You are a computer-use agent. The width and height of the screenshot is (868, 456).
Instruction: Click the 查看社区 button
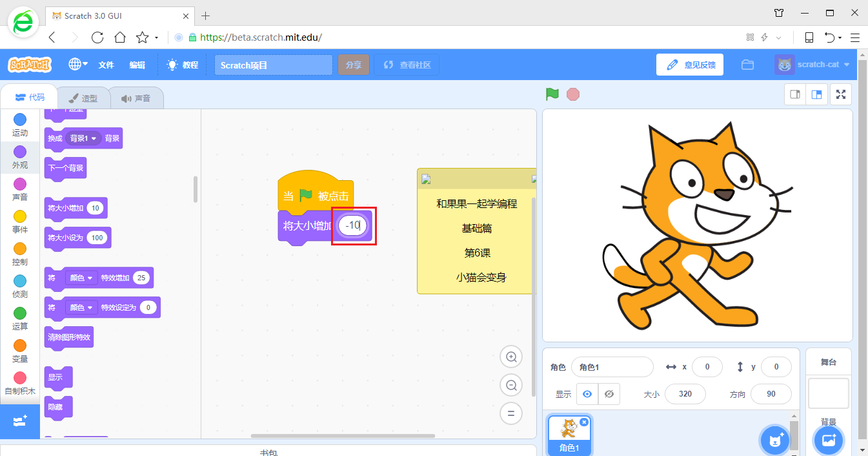coord(407,65)
